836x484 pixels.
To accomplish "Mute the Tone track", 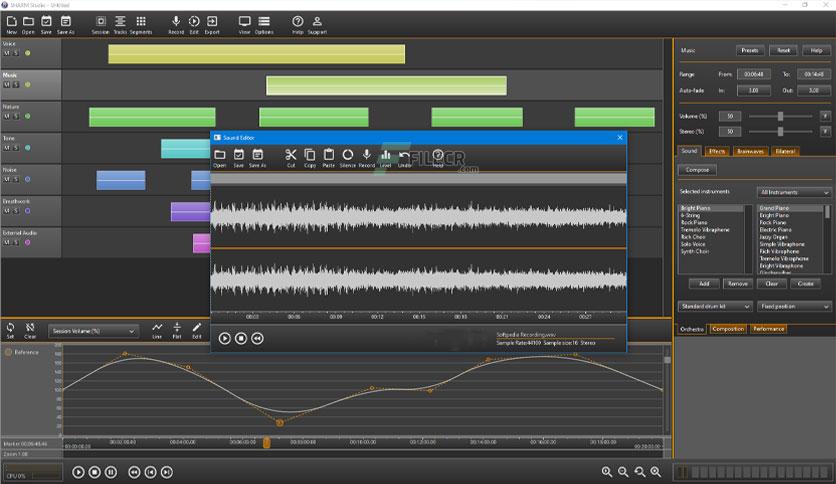I will tap(7, 148).
